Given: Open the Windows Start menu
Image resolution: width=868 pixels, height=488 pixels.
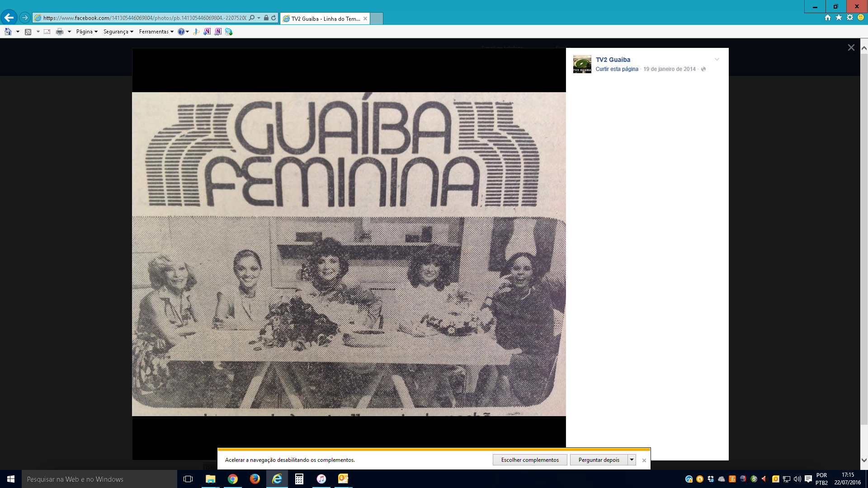Looking at the screenshot, I should coord(11,479).
